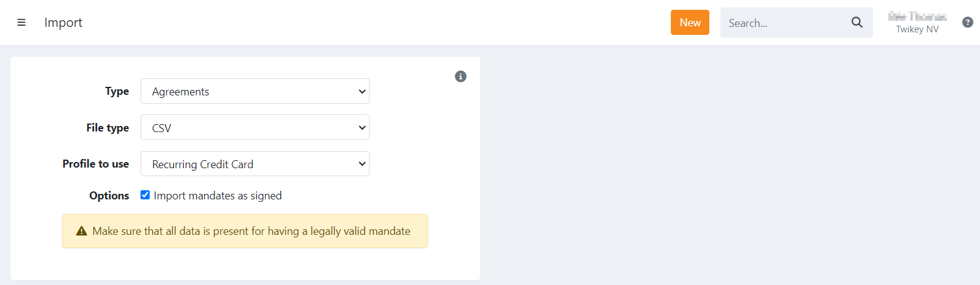
Task: Focus the Search input field
Action: click(784, 23)
